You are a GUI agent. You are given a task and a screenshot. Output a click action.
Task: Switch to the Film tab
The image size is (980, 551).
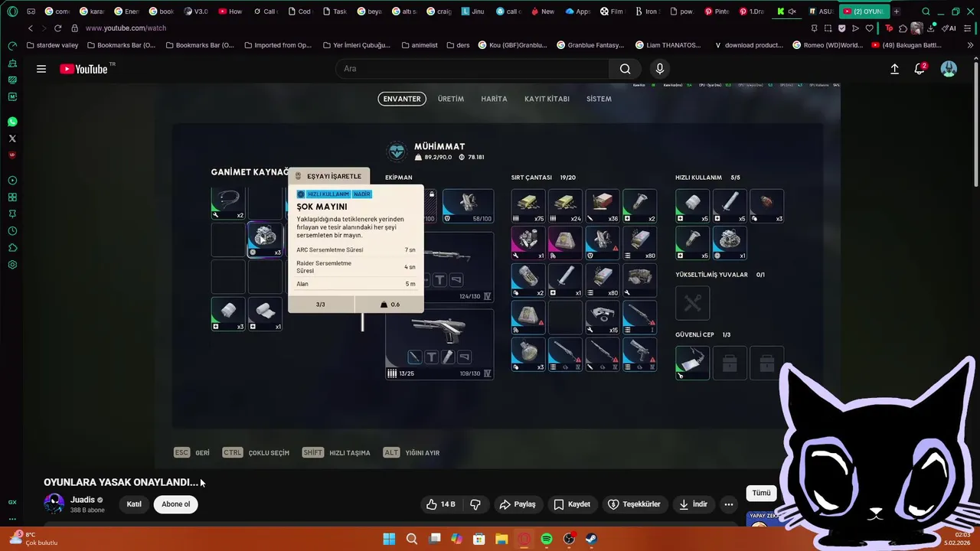click(612, 11)
